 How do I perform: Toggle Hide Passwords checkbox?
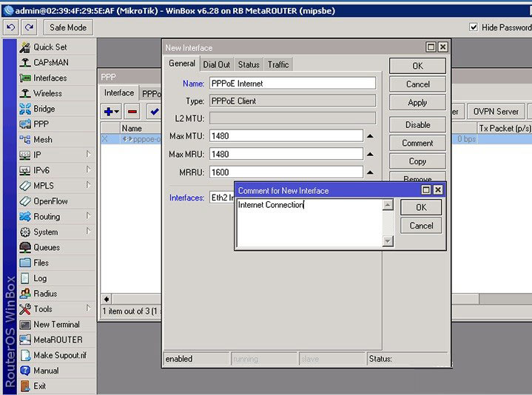pos(474,27)
